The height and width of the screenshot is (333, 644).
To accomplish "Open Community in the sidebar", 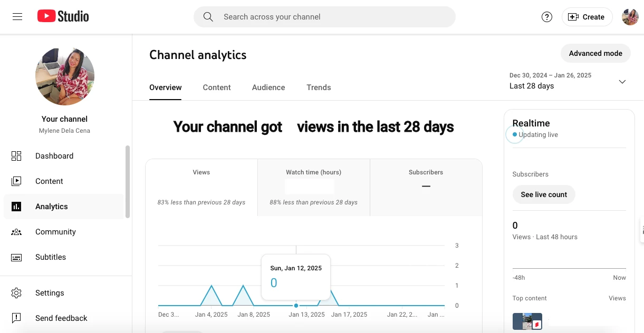I will pos(63,232).
